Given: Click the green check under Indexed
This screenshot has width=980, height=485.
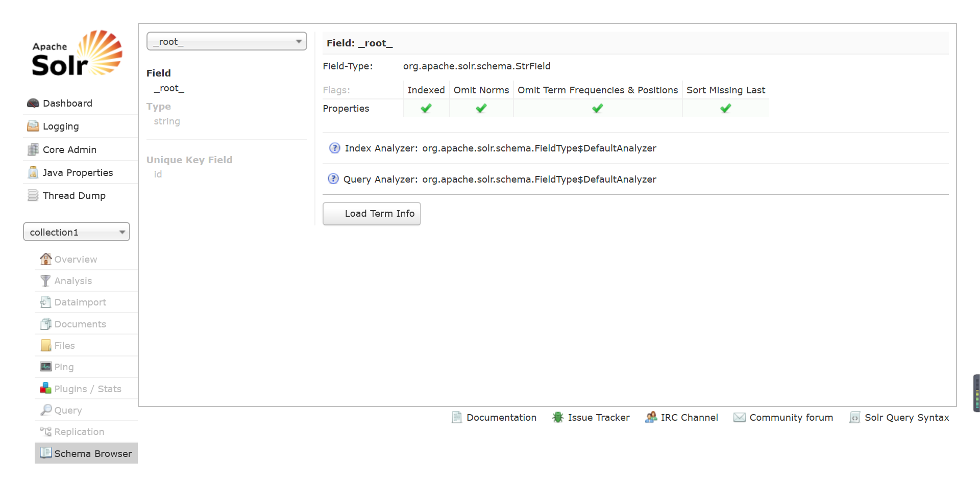Looking at the screenshot, I should click(426, 108).
